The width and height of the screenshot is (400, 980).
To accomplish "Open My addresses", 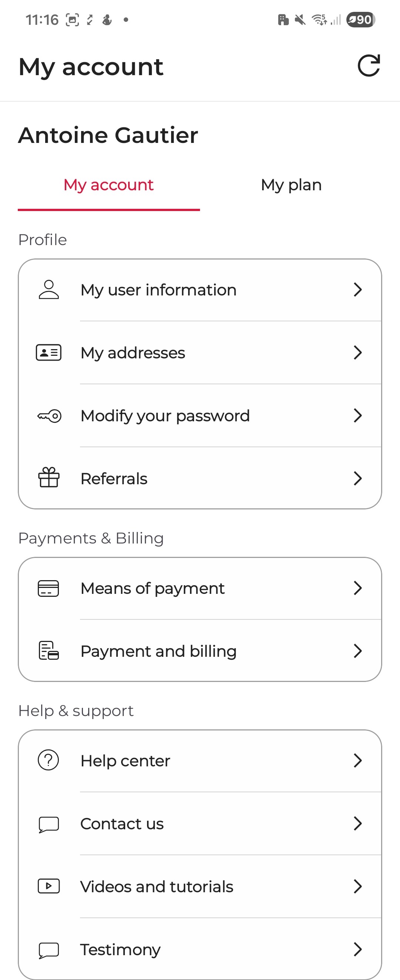I will tap(133, 353).
